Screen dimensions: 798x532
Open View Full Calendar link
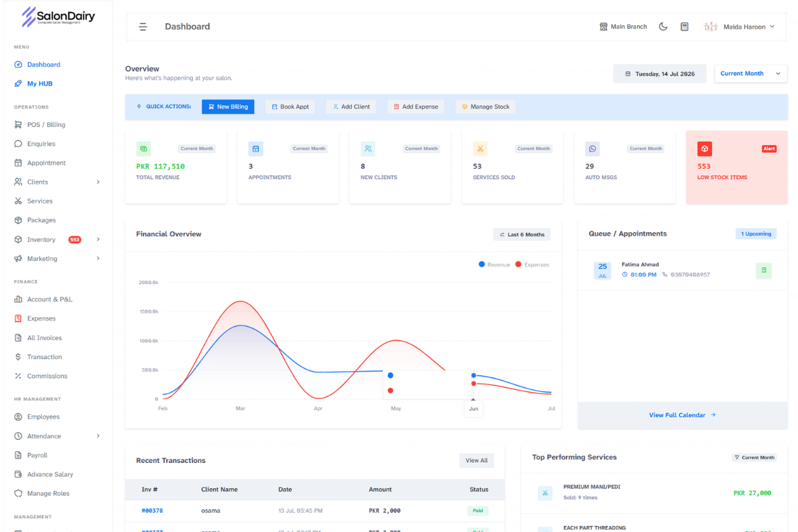pyautogui.click(x=682, y=415)
